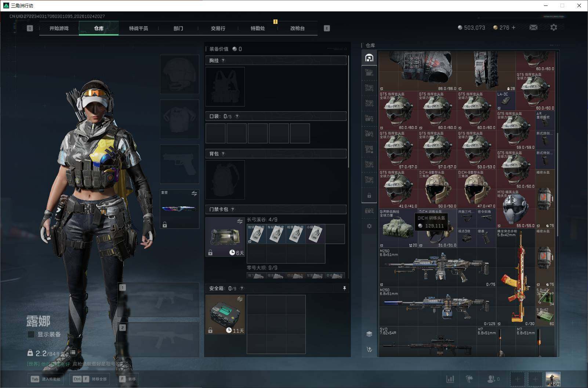Click swap icon on the melee weapon slot
Viewport: 588px width, 388px height.
click(x=194, y=193)
